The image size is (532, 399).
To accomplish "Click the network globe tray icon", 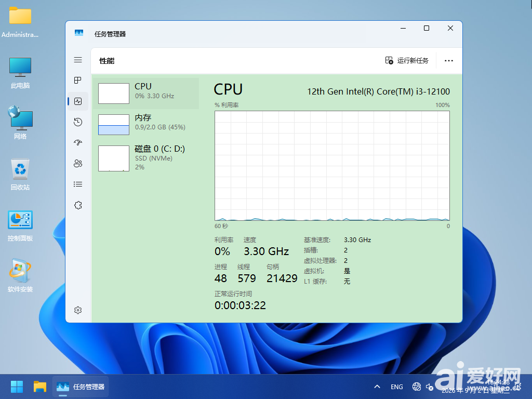I will [x=416, y=387].
